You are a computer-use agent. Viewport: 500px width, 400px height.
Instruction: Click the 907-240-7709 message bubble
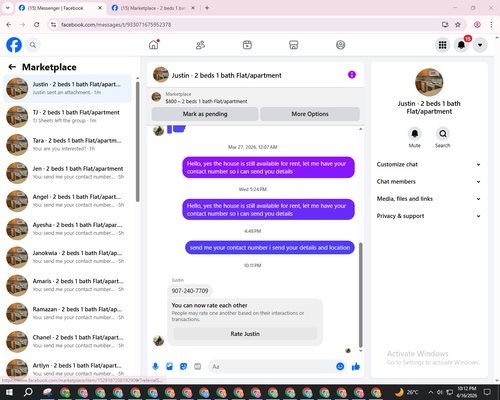[190, 291]
